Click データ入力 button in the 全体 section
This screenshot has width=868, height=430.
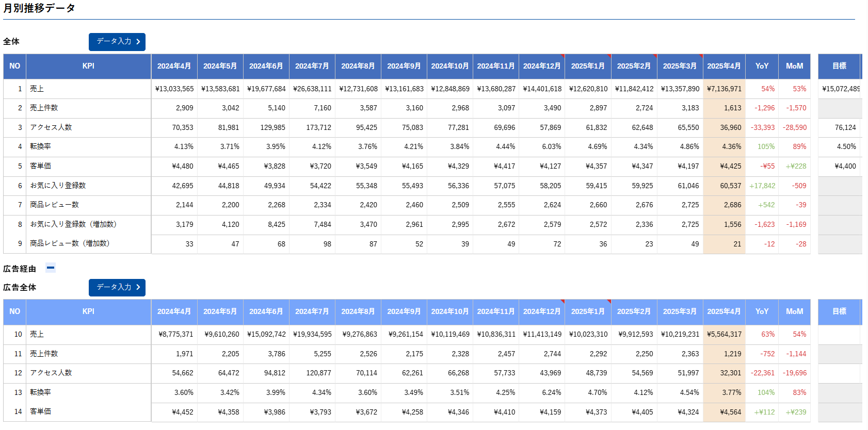117,42
